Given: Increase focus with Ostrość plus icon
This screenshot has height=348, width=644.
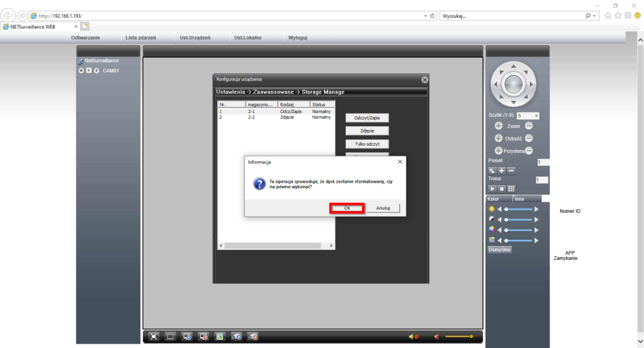Looking at the screenshot, I should point(499,138).
